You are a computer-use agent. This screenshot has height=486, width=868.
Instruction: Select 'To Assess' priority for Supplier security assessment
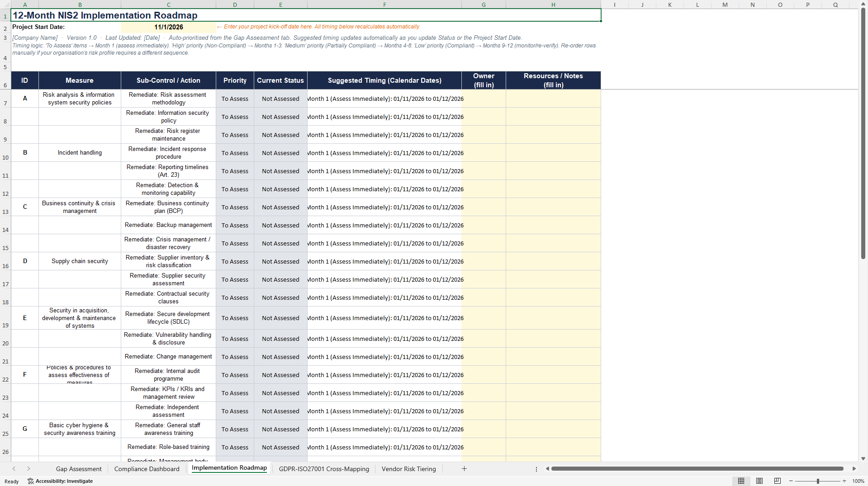pyautogui.click(x=235, y=279)
